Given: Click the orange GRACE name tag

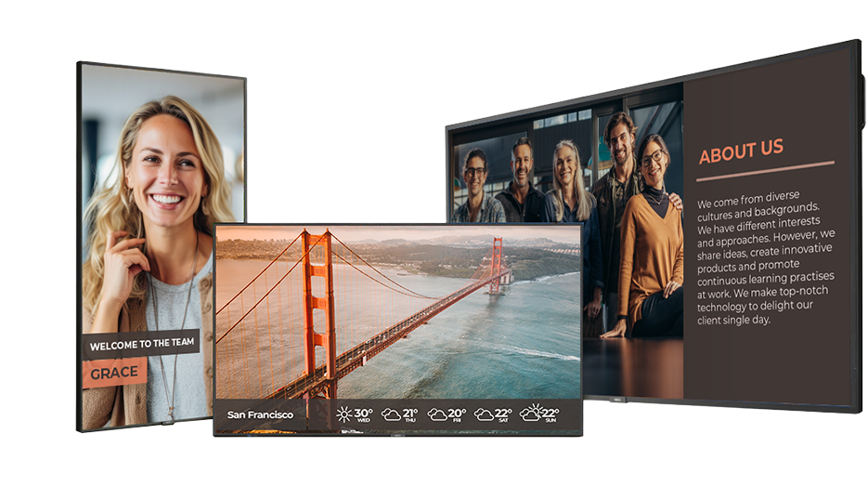Looking at the screenshot, I should [x=114, y=374].
